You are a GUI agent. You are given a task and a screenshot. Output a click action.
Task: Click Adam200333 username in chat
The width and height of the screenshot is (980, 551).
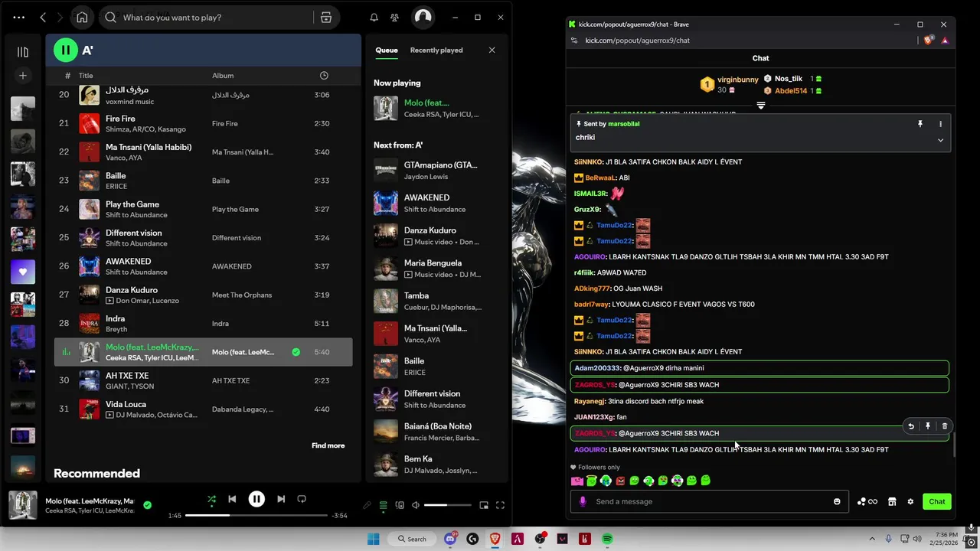(x=597, y=368)
